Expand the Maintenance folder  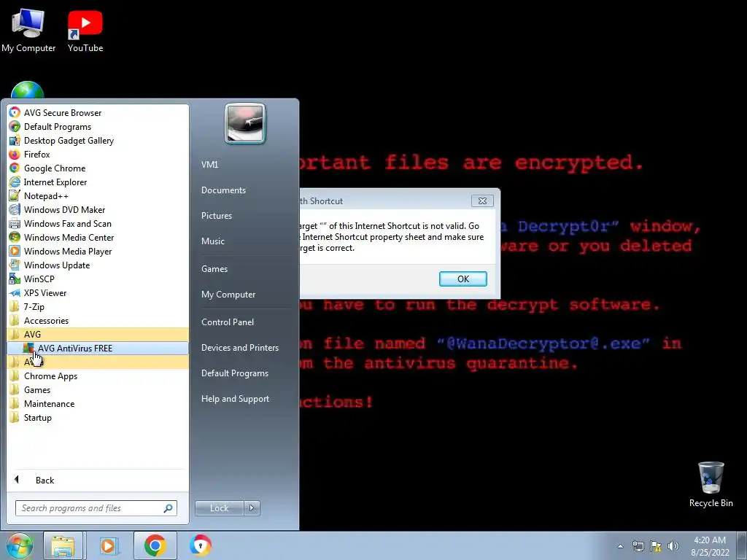(x=98, y=403)
